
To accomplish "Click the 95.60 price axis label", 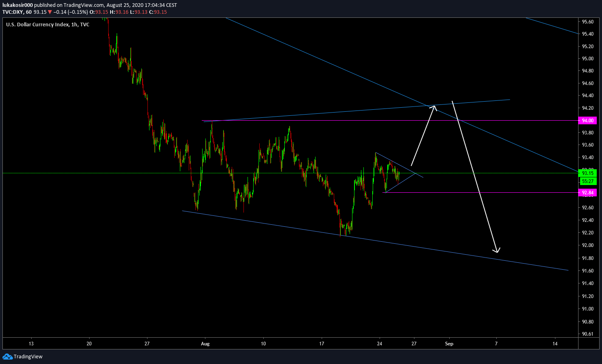I will click(588, 22).
